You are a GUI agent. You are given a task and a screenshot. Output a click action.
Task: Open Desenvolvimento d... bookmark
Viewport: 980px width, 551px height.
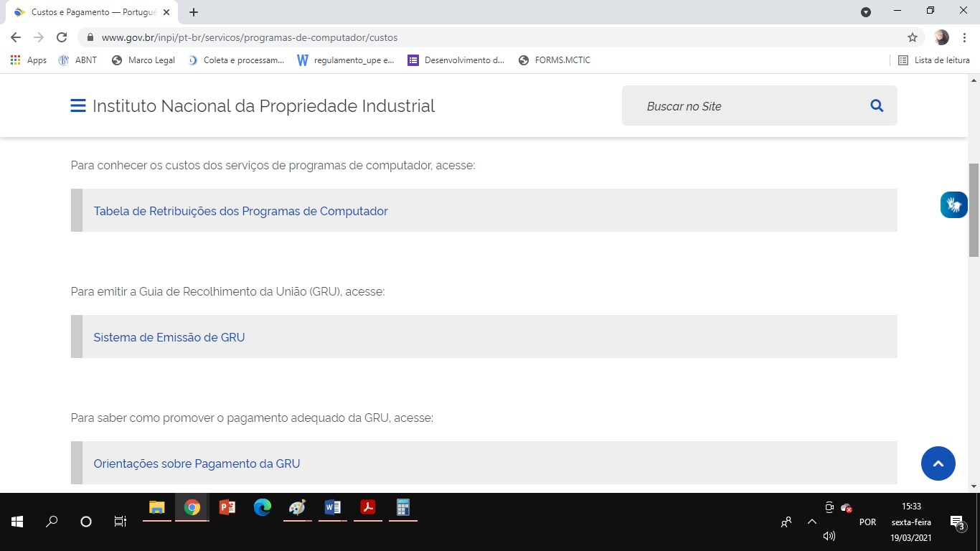[456, 60]
